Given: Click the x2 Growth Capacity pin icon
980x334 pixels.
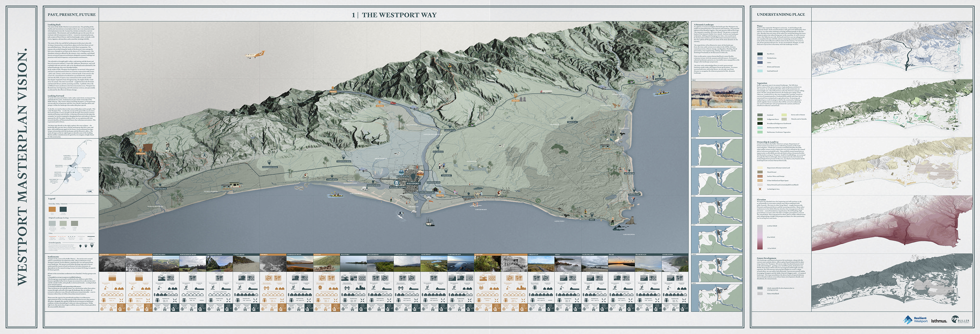Looking at the screenshot, I should [x=92, y=246].
